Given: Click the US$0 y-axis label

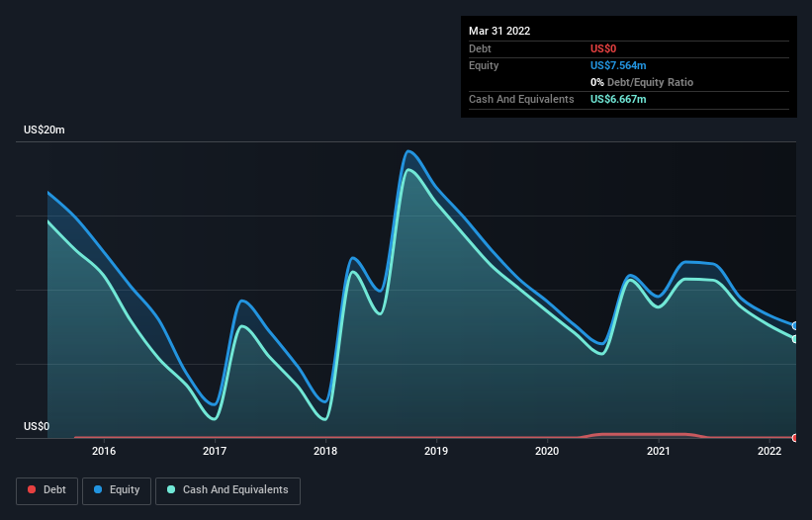Looking at the screenshot, I should point(37,426).
